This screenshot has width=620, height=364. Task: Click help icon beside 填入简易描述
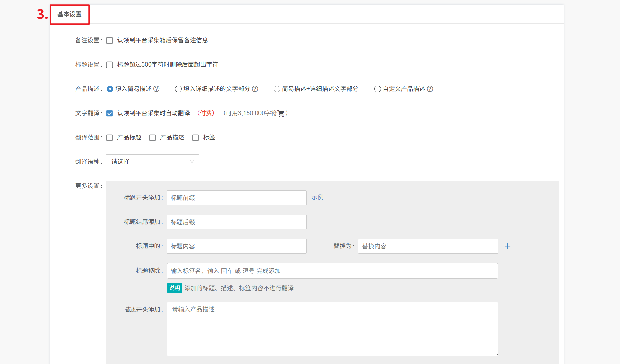[156, 89]
